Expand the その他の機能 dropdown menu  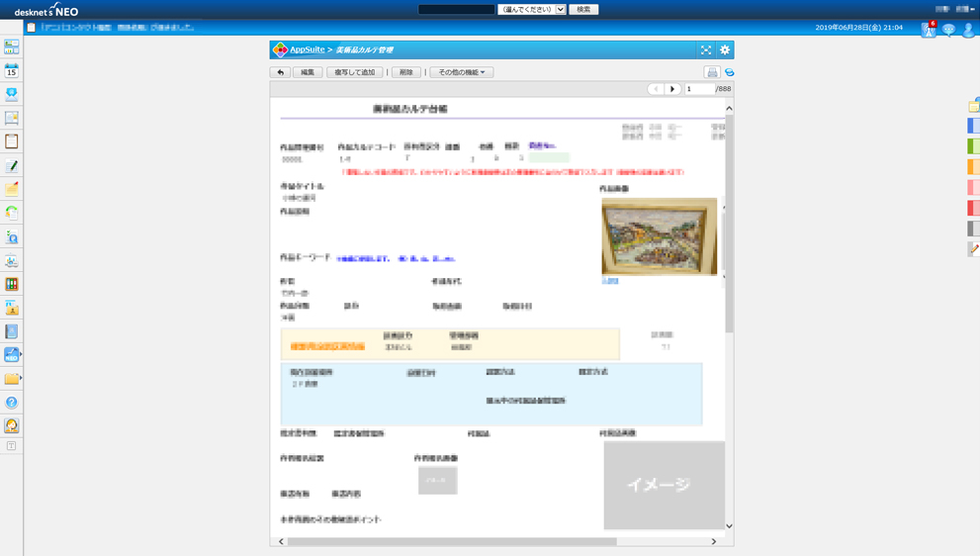tap(461, 72)
